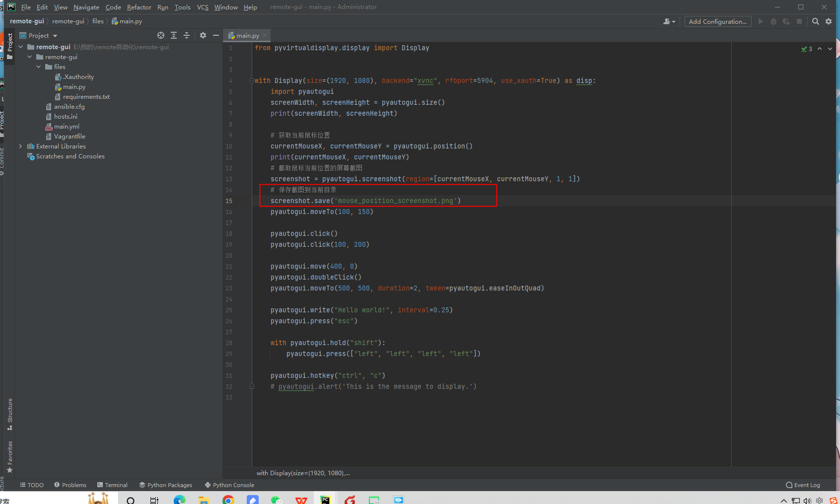840x504 pixels.
Task: Expand External Libraries node
Action: coord(20,146)
